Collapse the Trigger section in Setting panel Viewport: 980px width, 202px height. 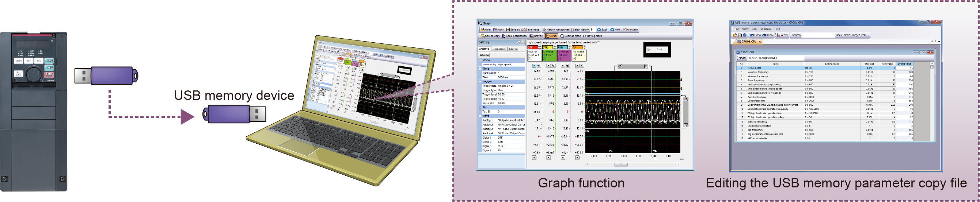pyautogui.click(x=480, y=82)
